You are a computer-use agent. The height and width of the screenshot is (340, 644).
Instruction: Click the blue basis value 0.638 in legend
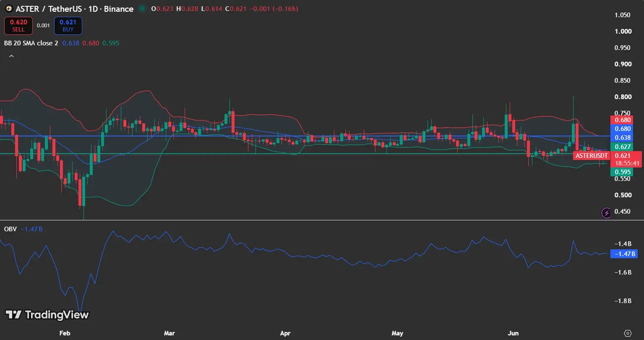tap(70, 43)
